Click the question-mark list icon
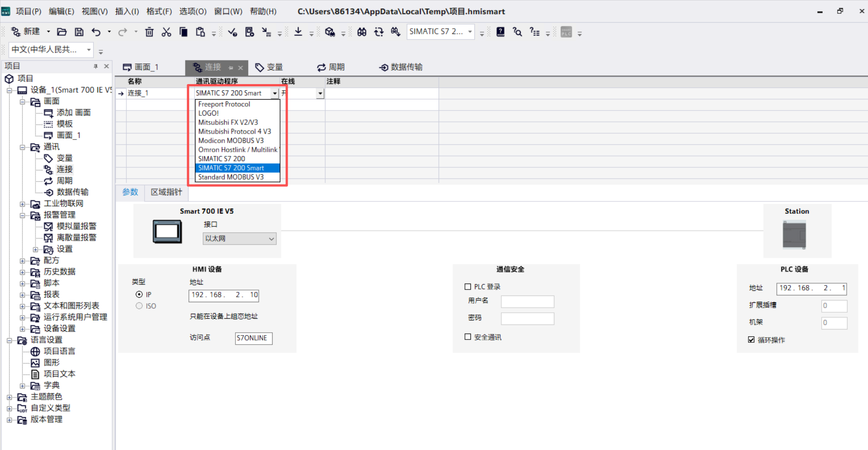 pos(534,32)
